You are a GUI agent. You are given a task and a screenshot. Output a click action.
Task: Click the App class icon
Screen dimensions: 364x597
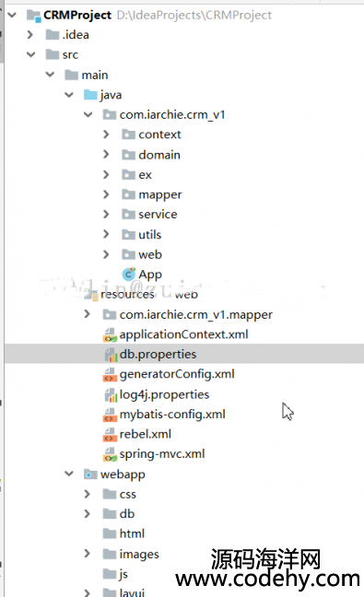click(x=129, y=274)
